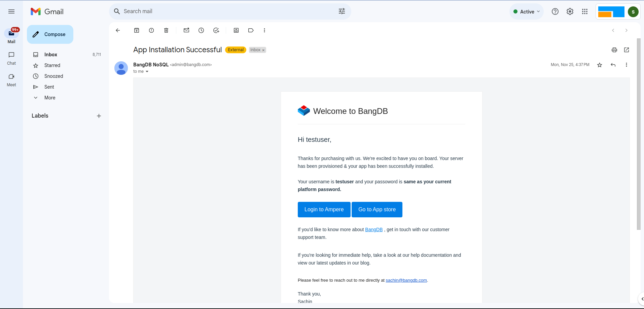Open email in new window

click(627, 50)
